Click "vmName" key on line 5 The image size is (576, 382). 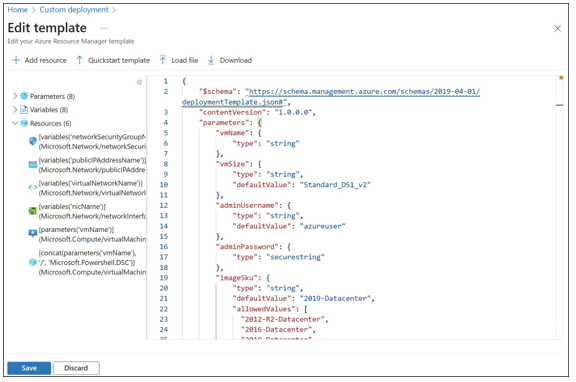tap(234, 133)
